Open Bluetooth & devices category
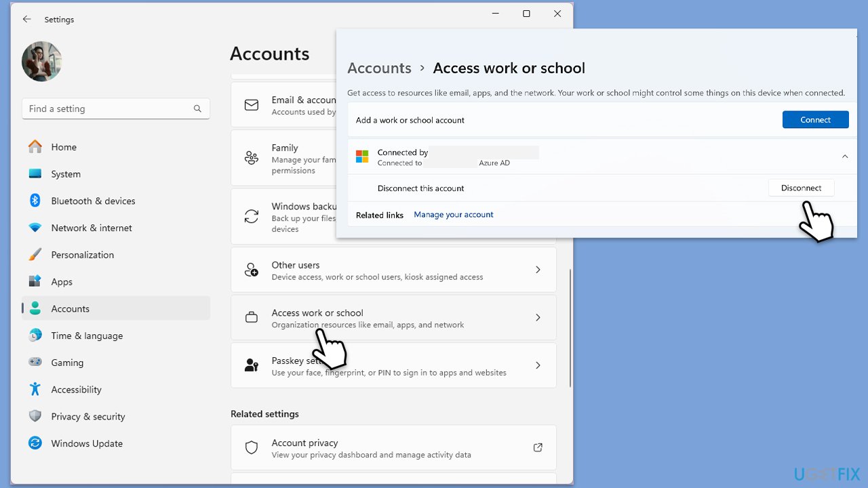Viewport: 868px width, 488px height. click(x=116, y=201)
